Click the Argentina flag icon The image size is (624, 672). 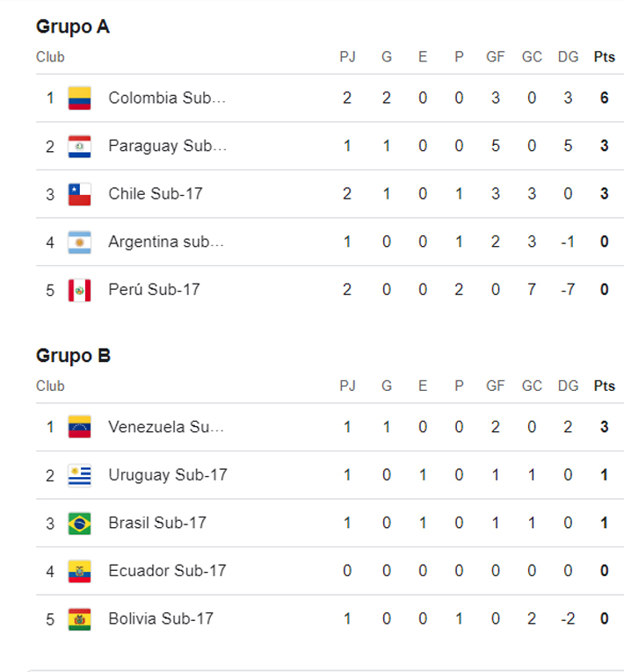pos(80,242)
